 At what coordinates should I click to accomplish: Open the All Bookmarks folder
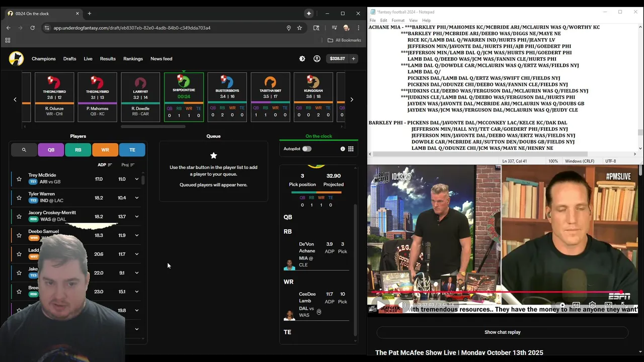[x=344, y=40]
